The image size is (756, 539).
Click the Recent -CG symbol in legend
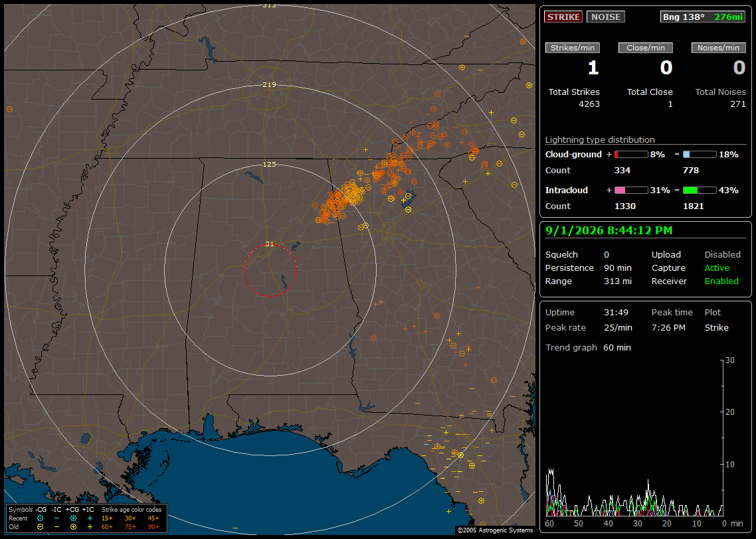[40, 518]
